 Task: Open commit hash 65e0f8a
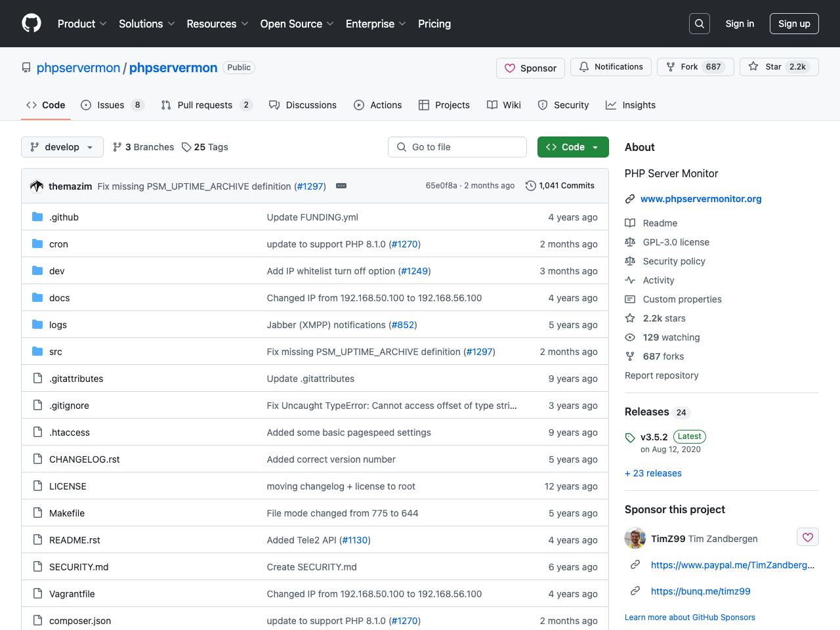(x=442, y=186)
